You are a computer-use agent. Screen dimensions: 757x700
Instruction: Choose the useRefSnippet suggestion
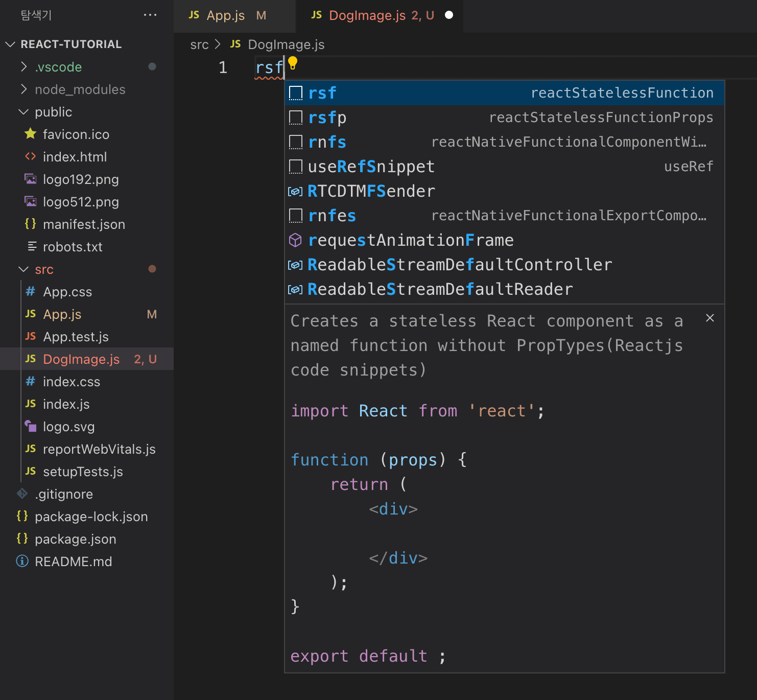(504, 167)
